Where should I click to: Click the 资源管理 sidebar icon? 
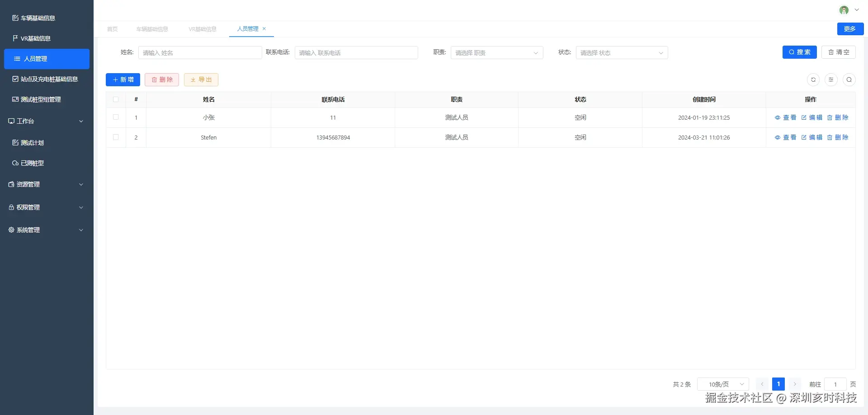click(x=11, y=184)
